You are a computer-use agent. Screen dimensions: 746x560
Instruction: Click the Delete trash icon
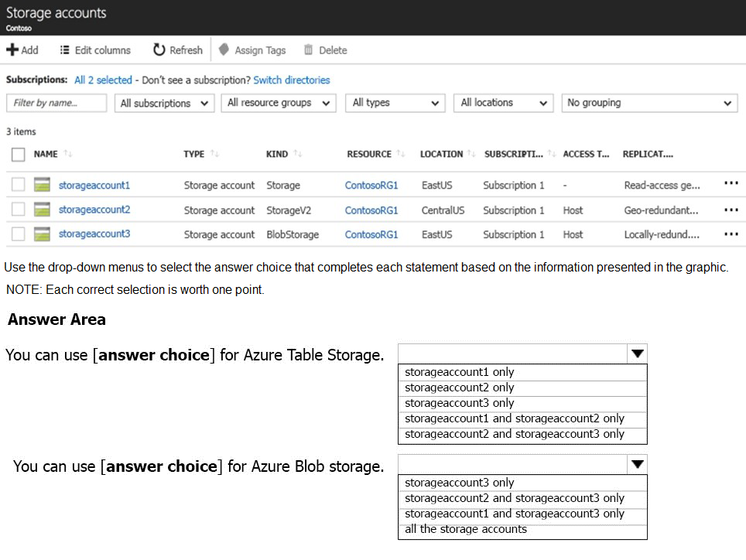pos(309,50)
